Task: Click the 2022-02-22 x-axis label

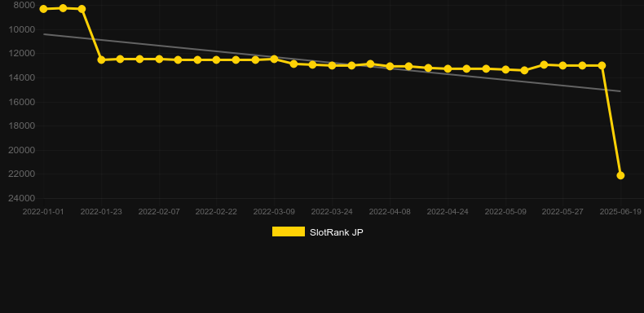Action: click(216, 212)
